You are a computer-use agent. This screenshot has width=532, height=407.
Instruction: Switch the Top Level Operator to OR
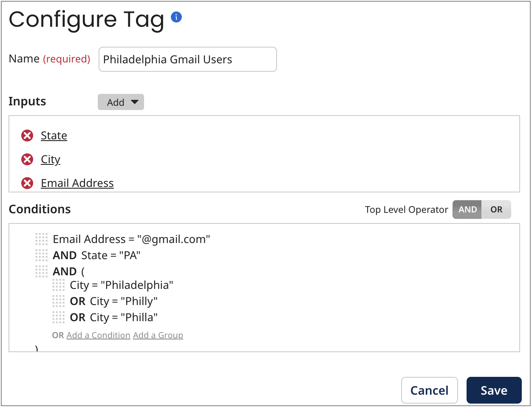(x=496, y=209)
